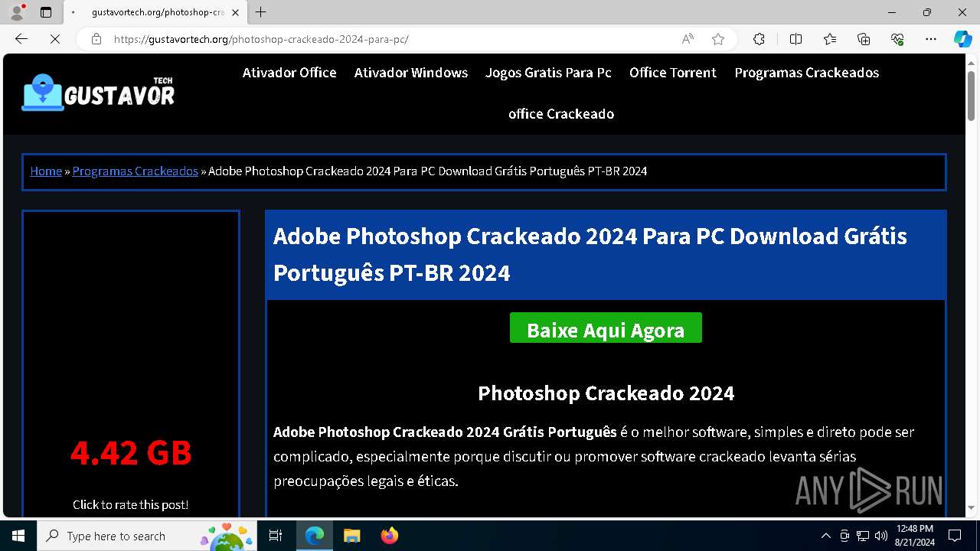Open the tab actions menu icon
Viewport: 980px width, 551px height.
(46, 12)
